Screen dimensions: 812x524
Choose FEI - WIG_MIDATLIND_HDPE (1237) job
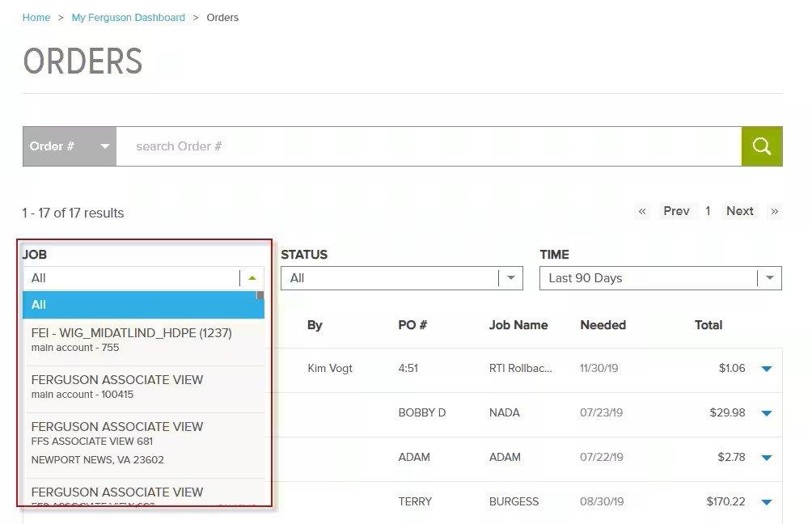[143, 340]
